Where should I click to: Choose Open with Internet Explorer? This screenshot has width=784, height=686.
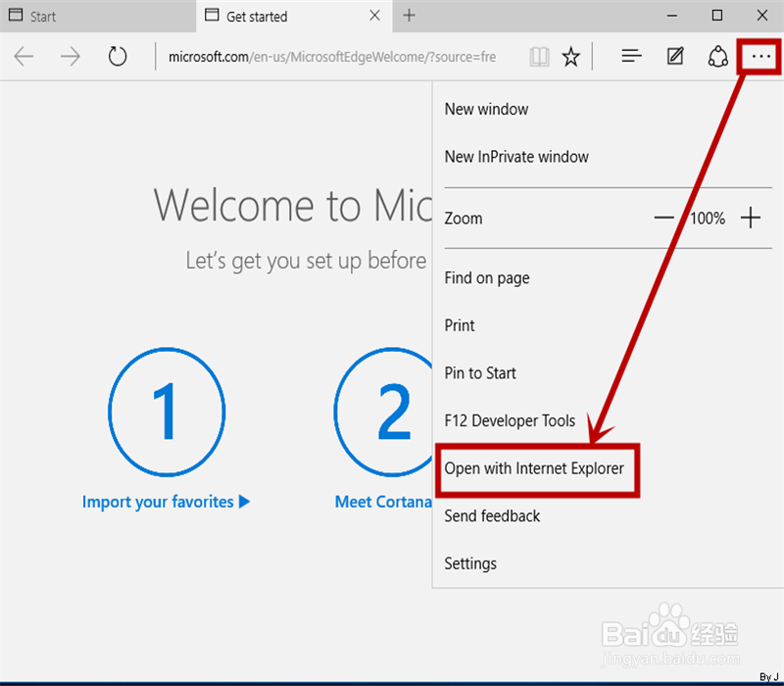534,468
